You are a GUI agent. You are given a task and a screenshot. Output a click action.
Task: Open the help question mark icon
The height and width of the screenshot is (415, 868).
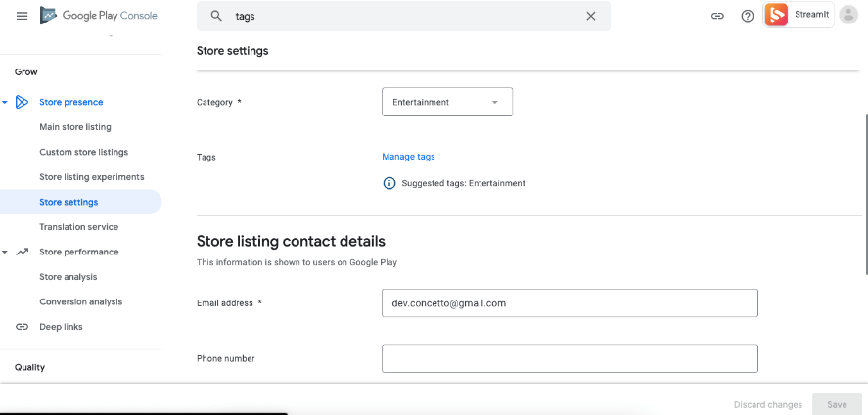(748, 16)
